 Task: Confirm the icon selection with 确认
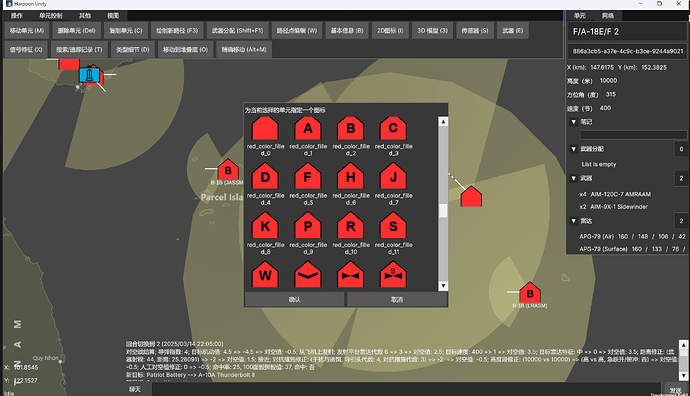(294, 300)
